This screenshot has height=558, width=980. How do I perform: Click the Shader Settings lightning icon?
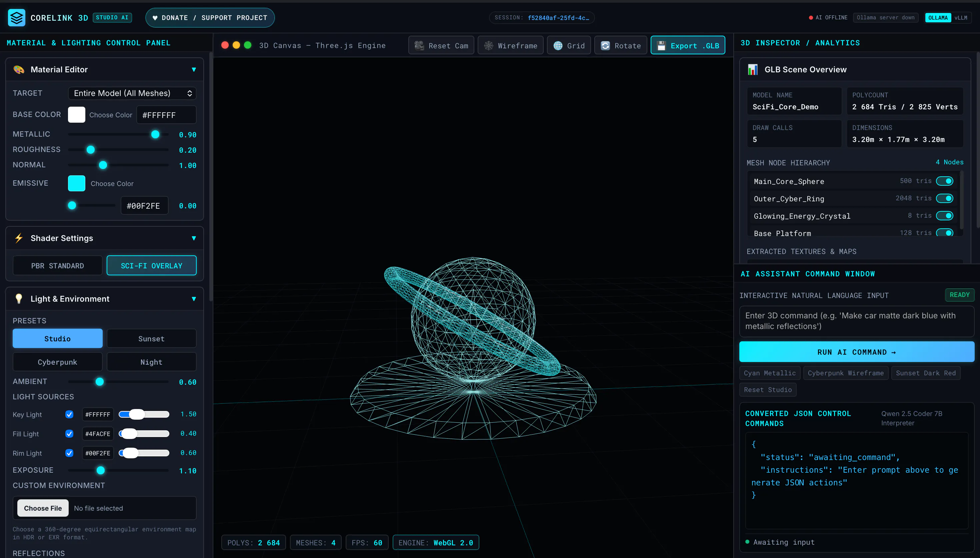pyautogui.click(x=19, y=238)
